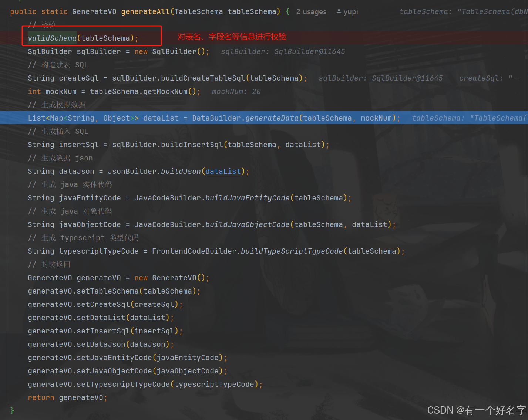
Task: Click the javaEntityCode variable declaration
Action: pos(90,198)
